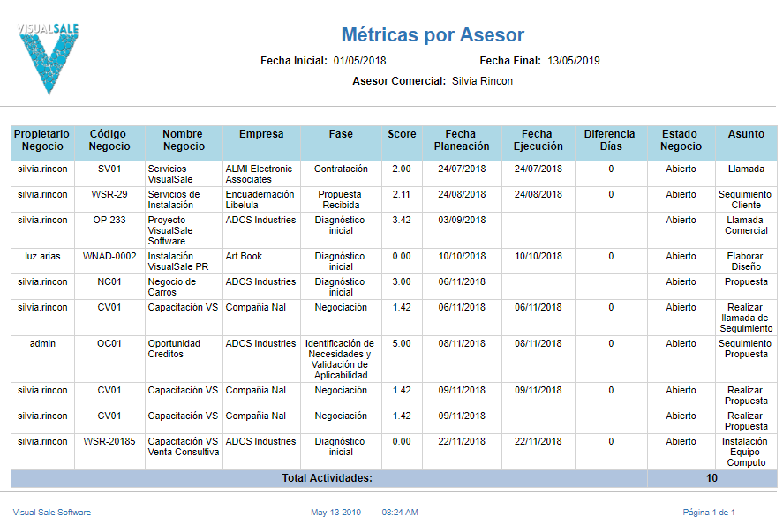Click the 'Identificación de Necesidades' phase cell

(x=340, y=359)
